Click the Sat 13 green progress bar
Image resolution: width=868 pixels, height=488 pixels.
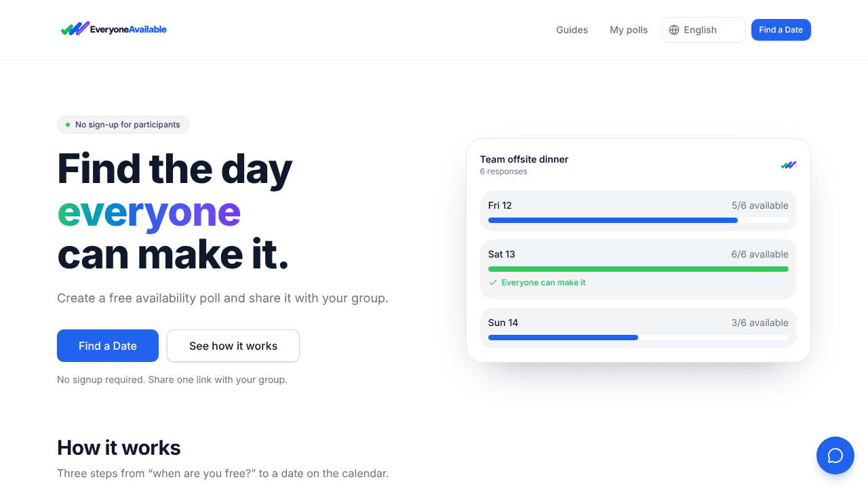638,269
